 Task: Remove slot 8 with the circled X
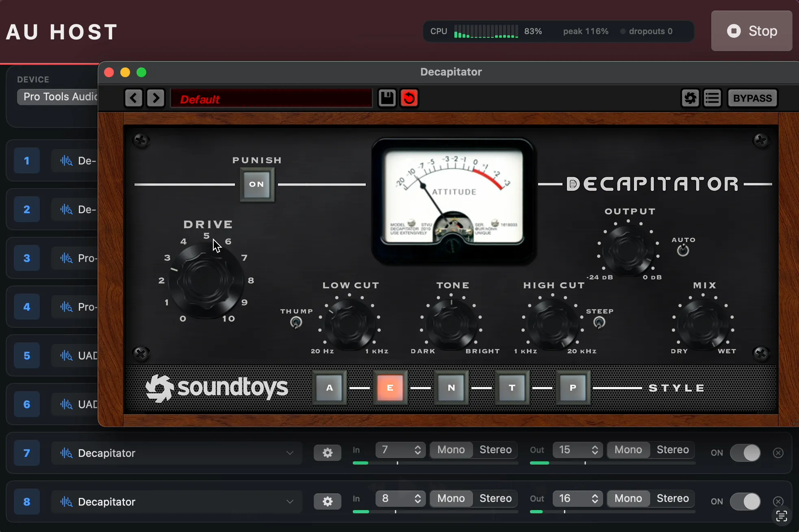pos(778,502)
